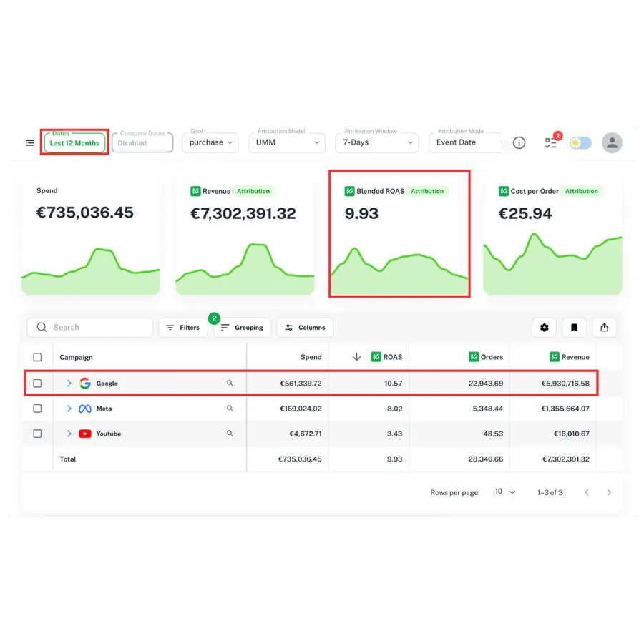Open the user avatar profile icon
Screen dimensions: 644x644
pyautogui.click(x=612, y=143)
